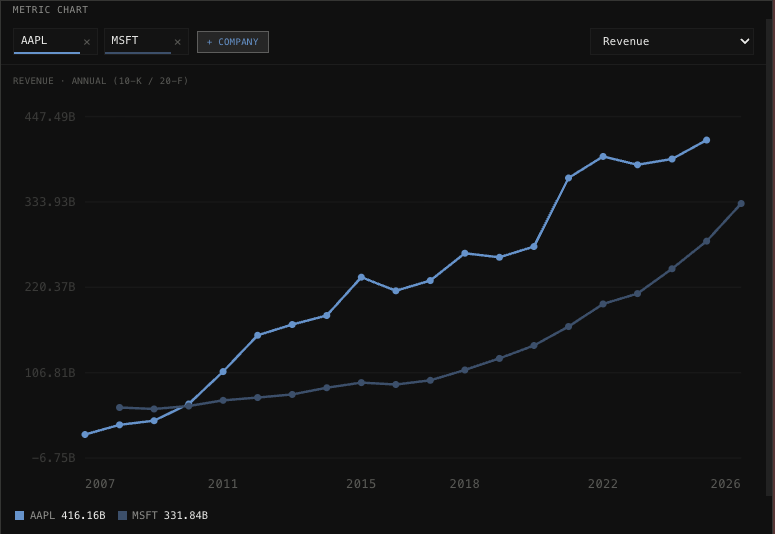Open the Revenue metric dropdown
The height and width of the screenshot is (534, 775).
tap(672, 42)
